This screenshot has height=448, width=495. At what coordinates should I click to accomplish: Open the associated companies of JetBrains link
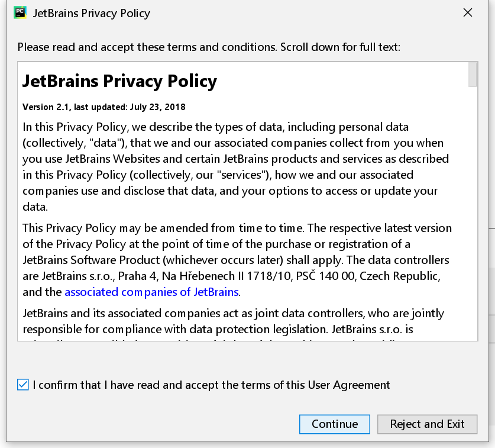tap(151, 292)
